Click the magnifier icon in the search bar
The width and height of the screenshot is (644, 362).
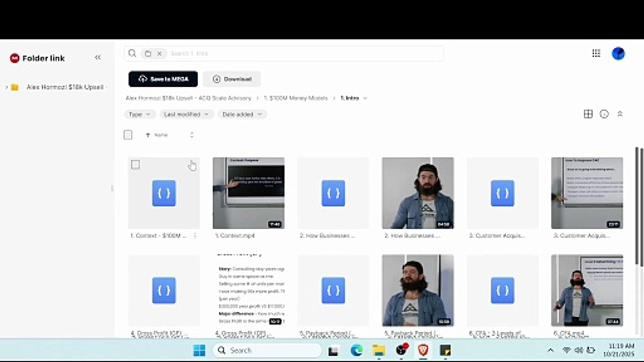pyautogui.click(x=132, y=53)
